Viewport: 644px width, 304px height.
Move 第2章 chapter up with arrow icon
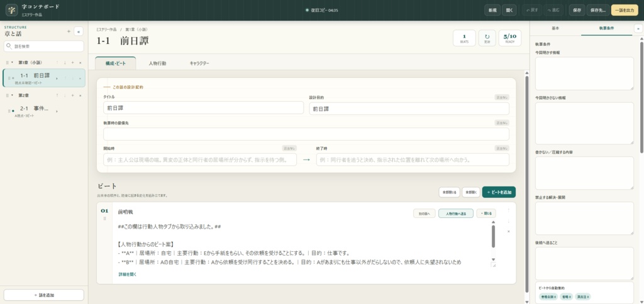(x=57, y=95)
